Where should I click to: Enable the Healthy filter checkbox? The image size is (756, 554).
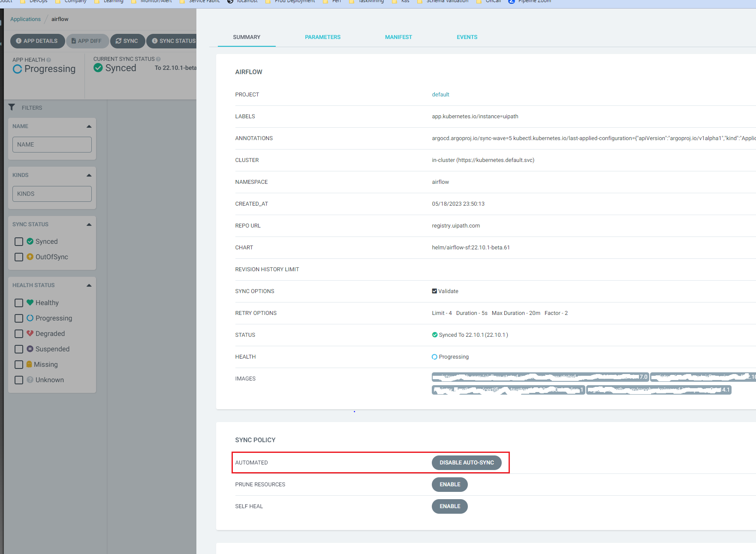[x=19, y=303]
